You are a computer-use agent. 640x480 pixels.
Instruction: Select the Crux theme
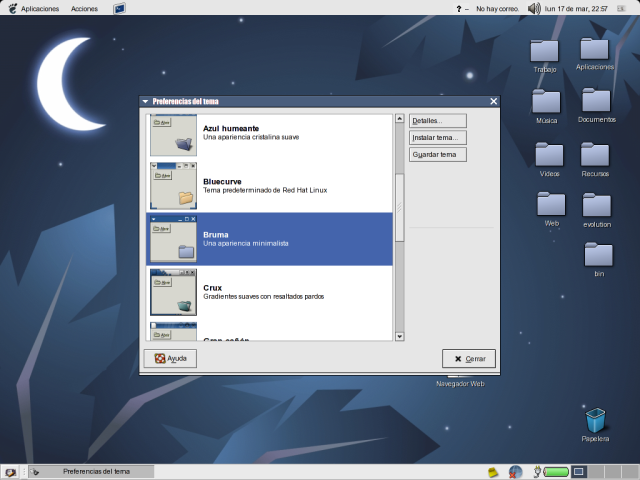pyautogui.click(x=270, y=291)
